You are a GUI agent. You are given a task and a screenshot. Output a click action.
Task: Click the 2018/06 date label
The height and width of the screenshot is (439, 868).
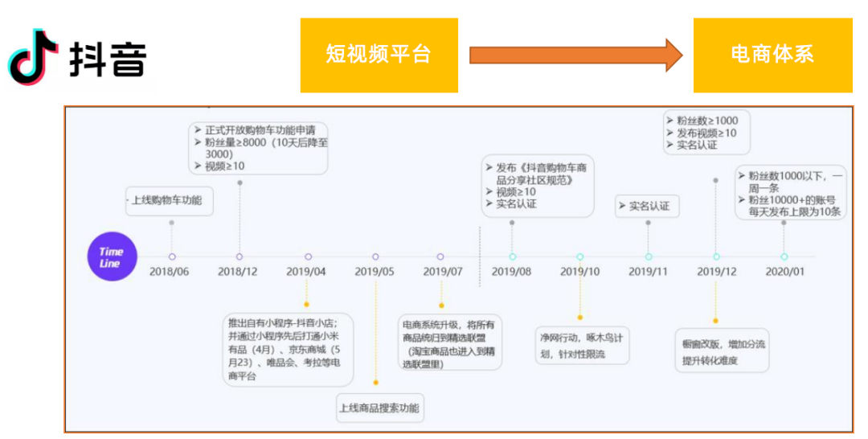click(x=170, y=272)
